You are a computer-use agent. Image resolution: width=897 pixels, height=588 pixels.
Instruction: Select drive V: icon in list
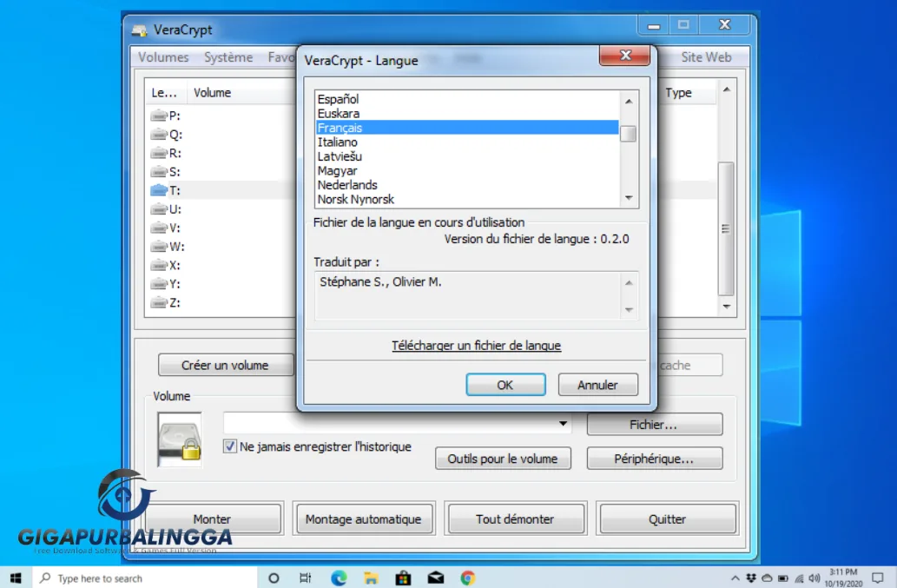[x=159, y=228]
